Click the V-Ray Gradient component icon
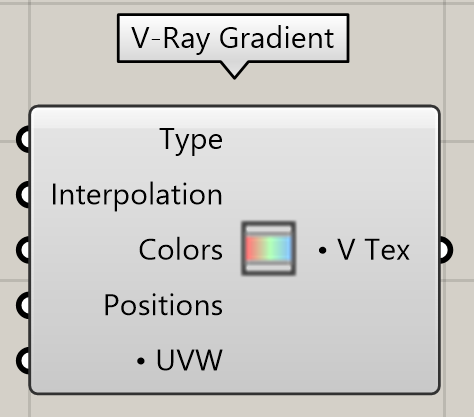This screenshot has width=474, height=417. coord(268,248)
